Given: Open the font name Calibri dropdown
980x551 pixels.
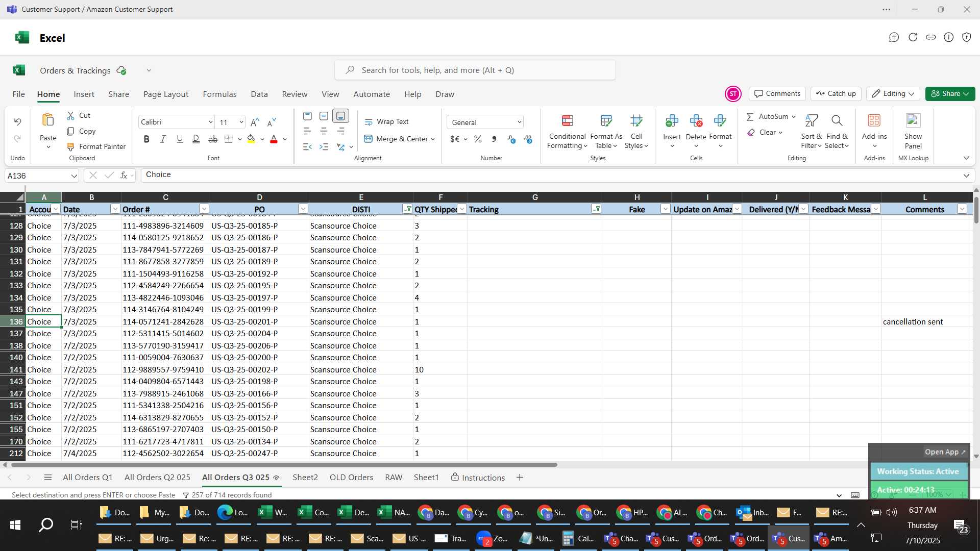Looking at the screenshot, I should [x=210, y=122].
